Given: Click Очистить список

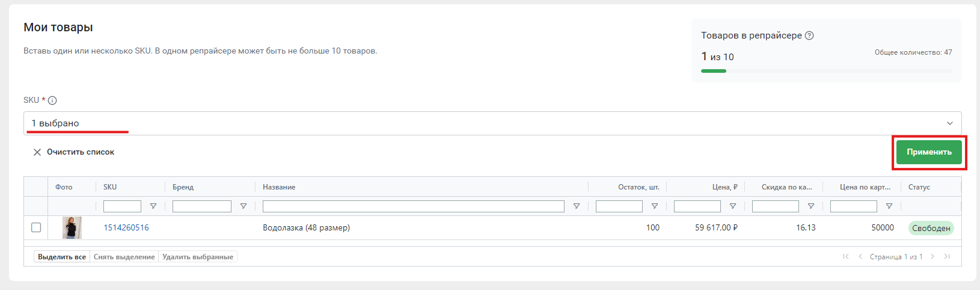Looking at the screenshot, I should tap(73, 152).
